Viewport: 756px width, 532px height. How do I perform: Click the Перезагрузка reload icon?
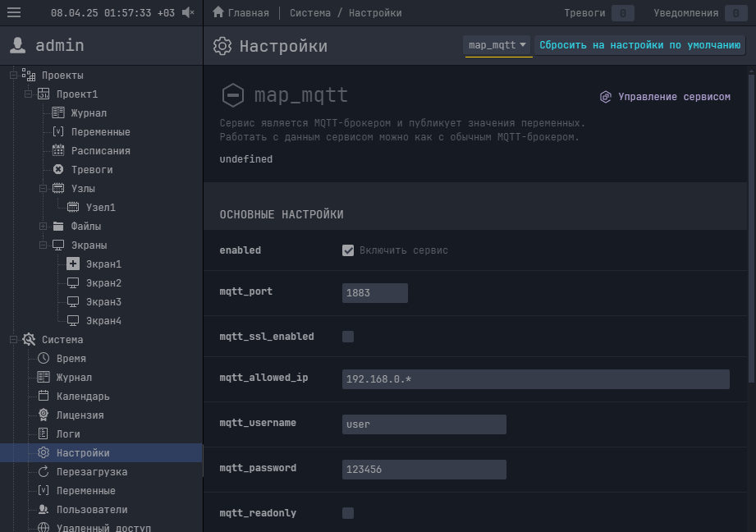pyautogui.click(x=44, y=472)
